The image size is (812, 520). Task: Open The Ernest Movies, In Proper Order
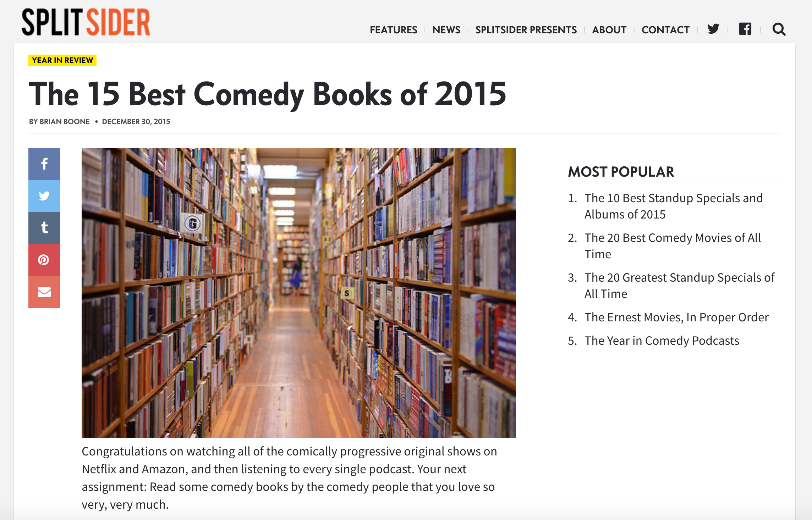(676, 317)
